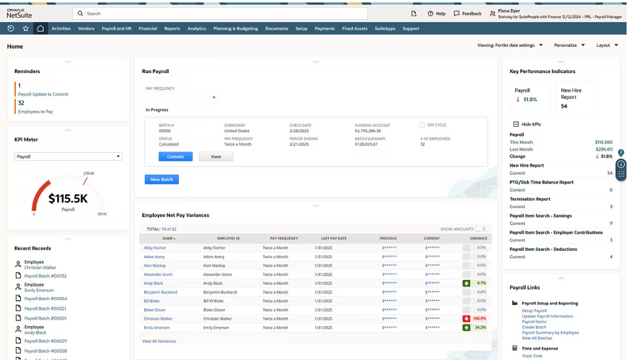Sort by the Name column header

point(169,239)
